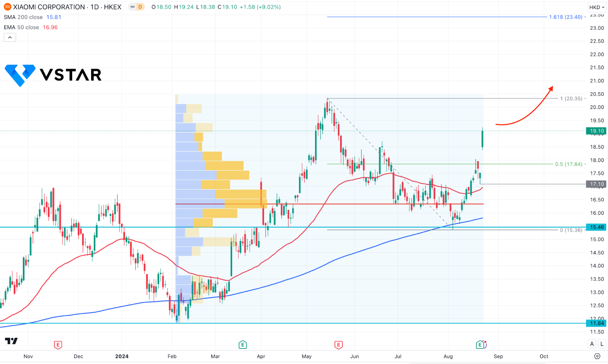Viewport: 608px width, 364px height.
Task: Click the May label on time axis
Action: click(307, 356)
